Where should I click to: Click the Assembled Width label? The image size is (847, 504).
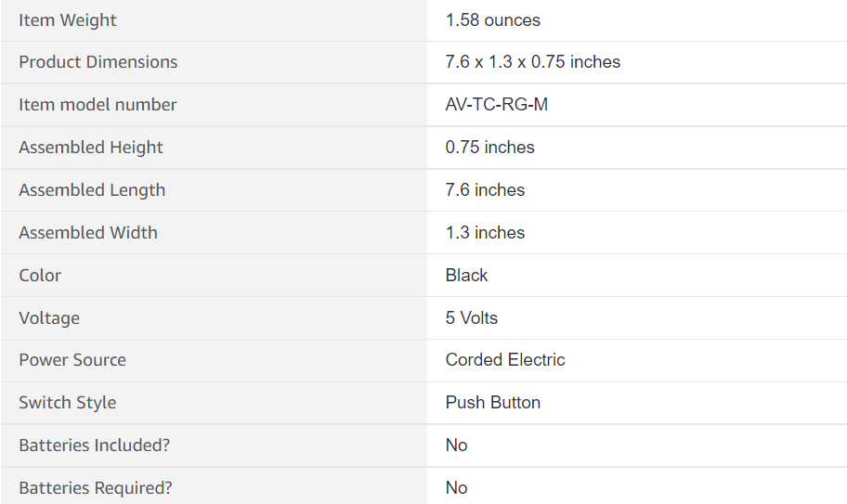[x=88, y=233]
